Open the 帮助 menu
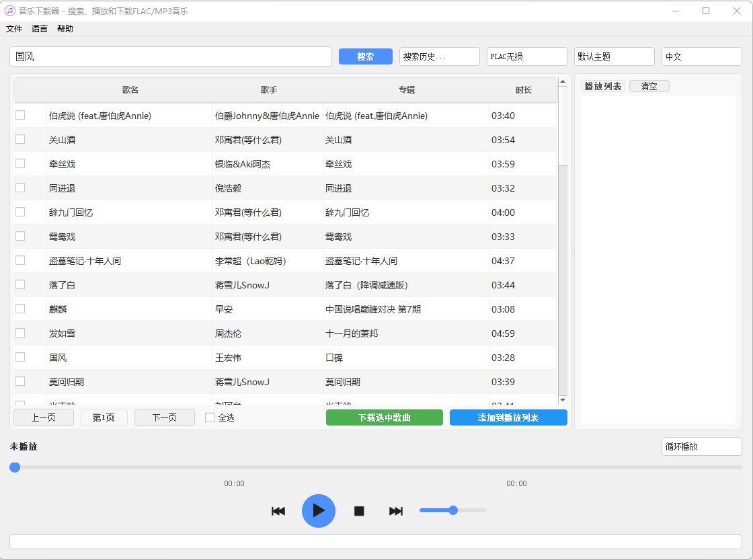 (x=65, y=28)
